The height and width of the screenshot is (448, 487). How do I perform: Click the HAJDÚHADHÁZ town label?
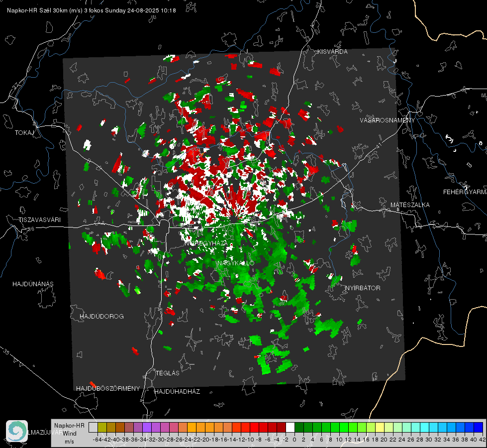pos(177,392)
